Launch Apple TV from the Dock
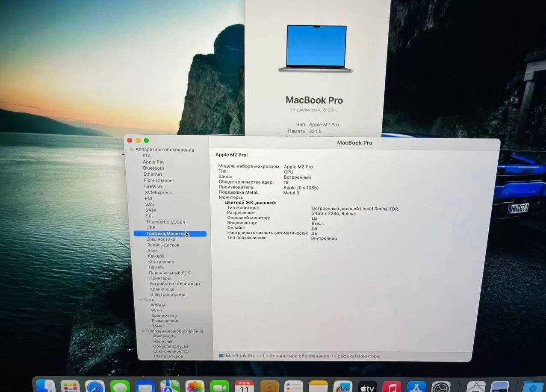The height and width of the screenshot is (392, 546). point(367,387)
